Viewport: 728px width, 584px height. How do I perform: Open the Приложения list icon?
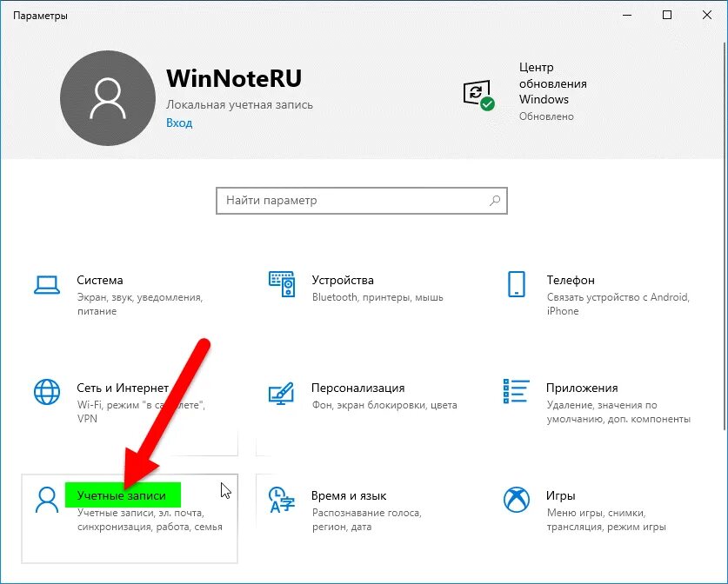(517, 391)
